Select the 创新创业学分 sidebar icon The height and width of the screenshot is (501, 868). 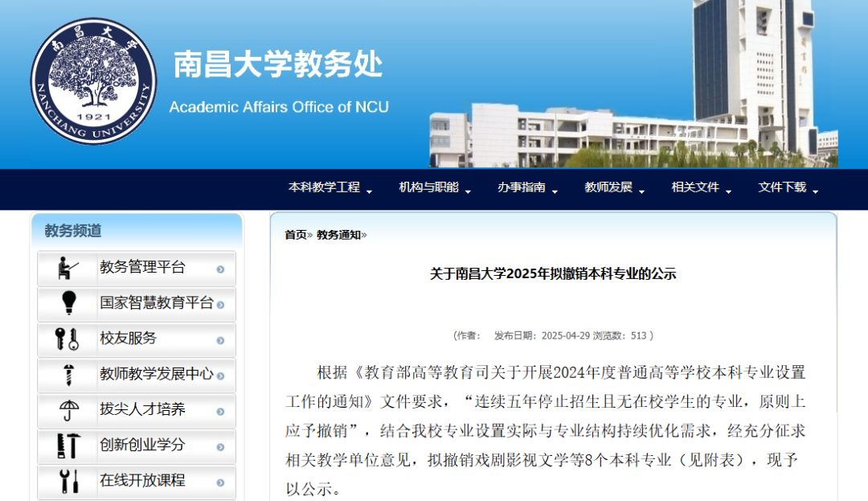(x=66, y=446)
